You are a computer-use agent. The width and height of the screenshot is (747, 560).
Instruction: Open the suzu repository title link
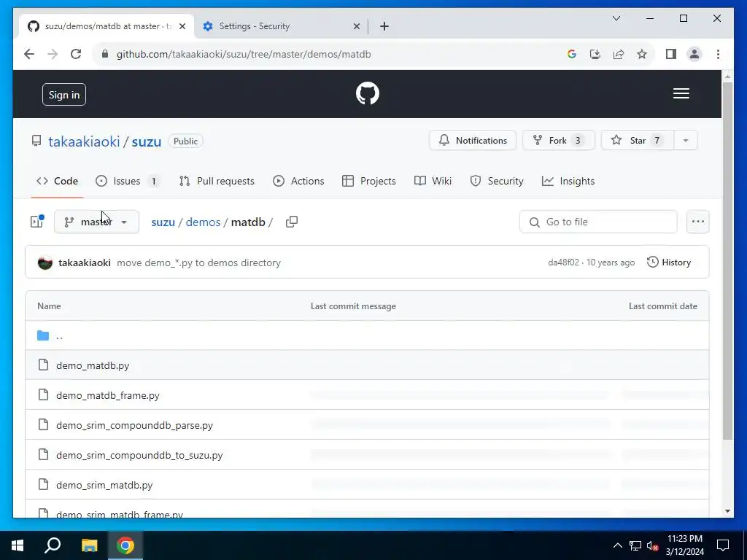pos(146,141)
